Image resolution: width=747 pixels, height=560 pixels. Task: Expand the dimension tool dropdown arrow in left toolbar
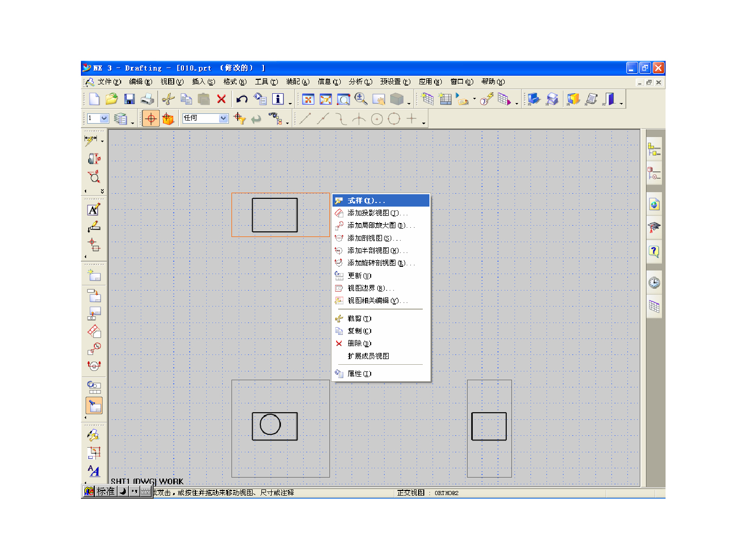tap(102, 141)
